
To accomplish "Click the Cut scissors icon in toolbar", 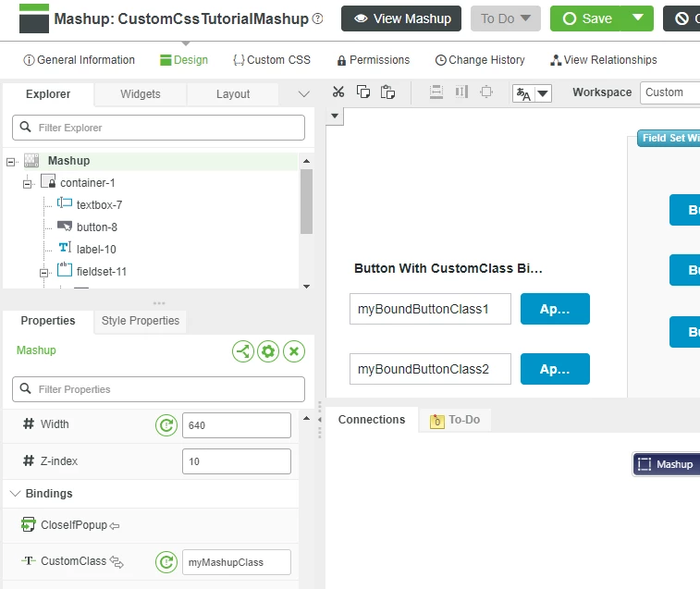I will pos(338,92).
